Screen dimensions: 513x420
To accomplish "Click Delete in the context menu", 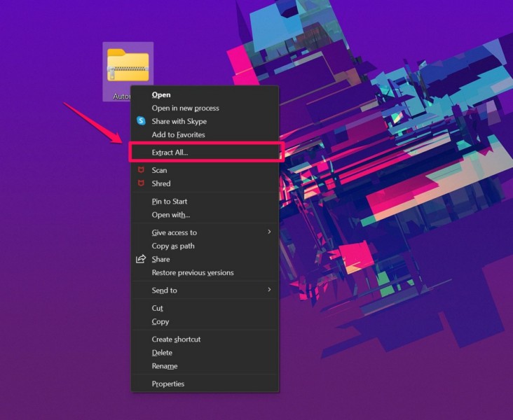I will point(162,353).
